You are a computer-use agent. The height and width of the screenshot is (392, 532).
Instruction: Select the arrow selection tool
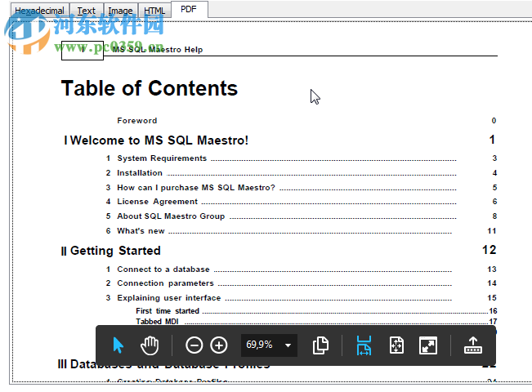coord(118,345)
